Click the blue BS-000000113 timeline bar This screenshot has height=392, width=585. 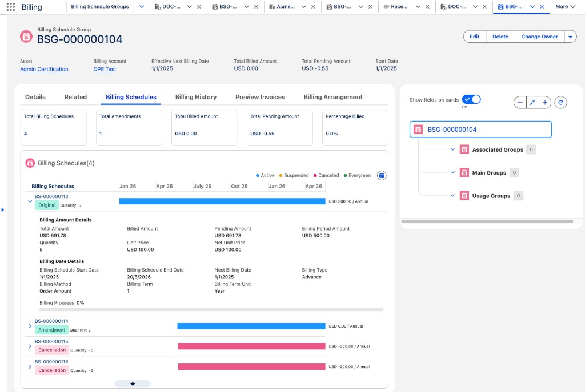(x=222, y=201)
